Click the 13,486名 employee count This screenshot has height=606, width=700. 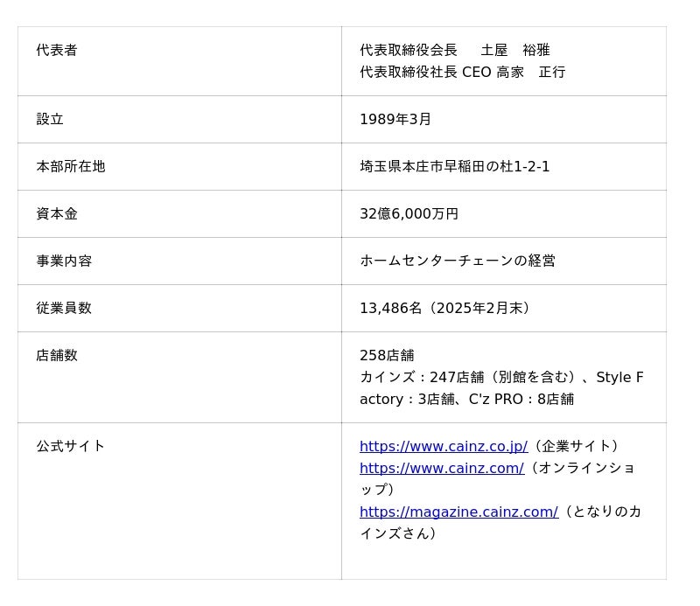click(x=391, y=308)
